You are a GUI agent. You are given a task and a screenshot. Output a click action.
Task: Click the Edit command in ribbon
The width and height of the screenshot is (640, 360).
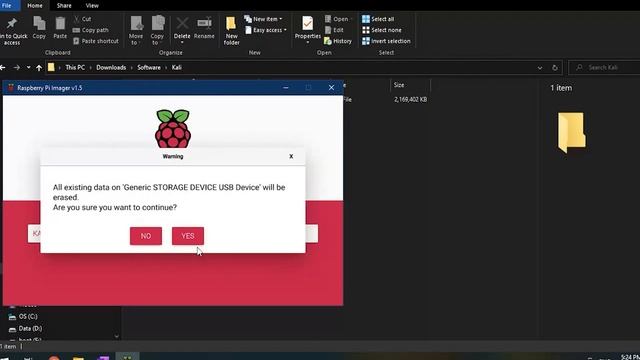coord(334,30)
